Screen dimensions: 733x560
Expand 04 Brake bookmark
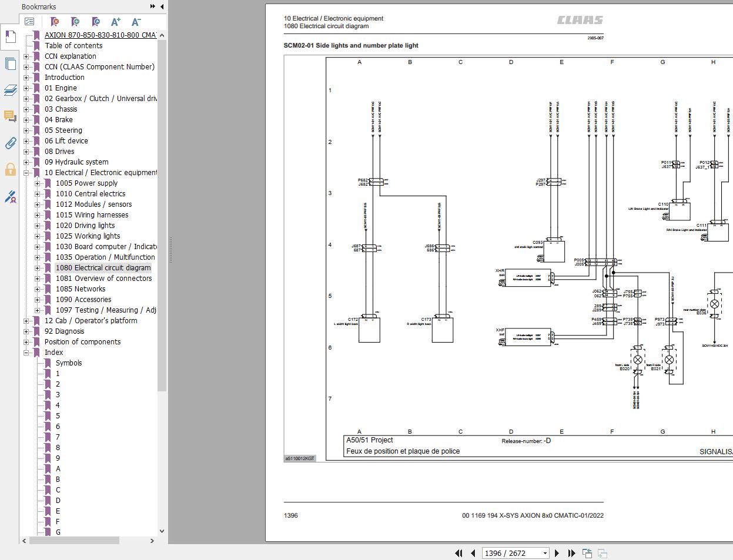(26, 120)
